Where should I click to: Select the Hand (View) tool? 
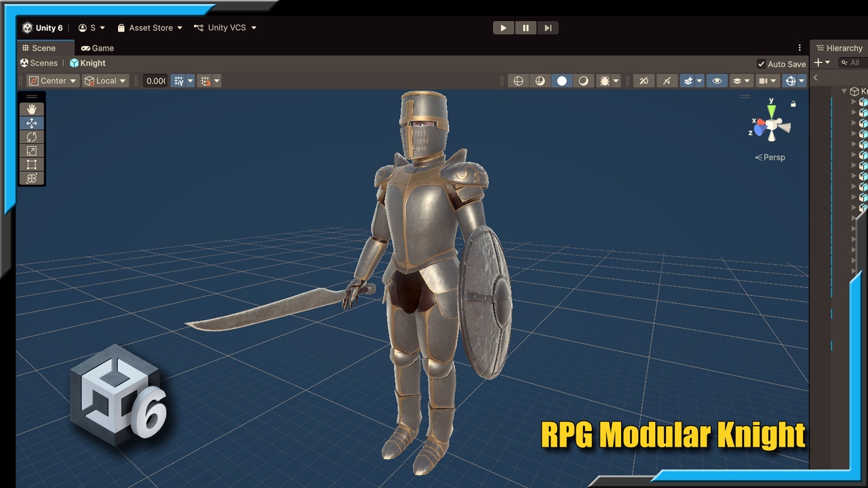[x=31, y=109]
